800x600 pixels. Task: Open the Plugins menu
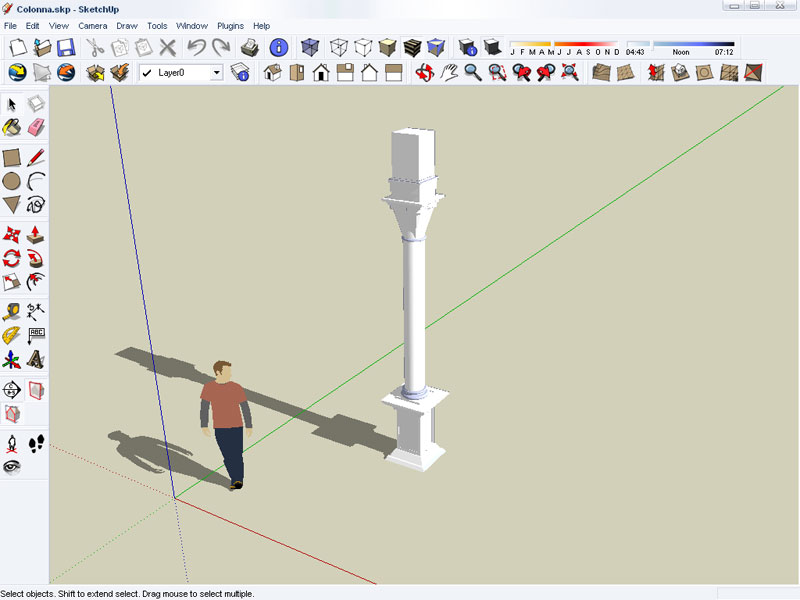coord(230,25)
